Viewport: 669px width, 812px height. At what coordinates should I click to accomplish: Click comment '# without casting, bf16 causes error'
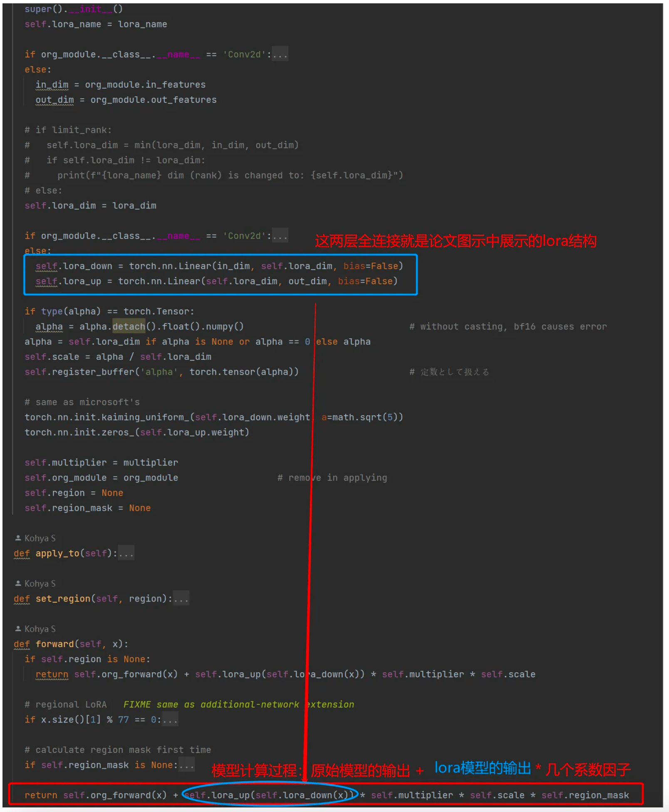tap(508, 327)
